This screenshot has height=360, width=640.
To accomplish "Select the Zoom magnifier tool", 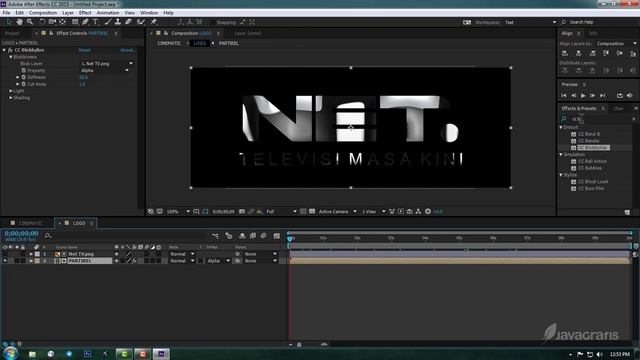I will click(29, 22).
